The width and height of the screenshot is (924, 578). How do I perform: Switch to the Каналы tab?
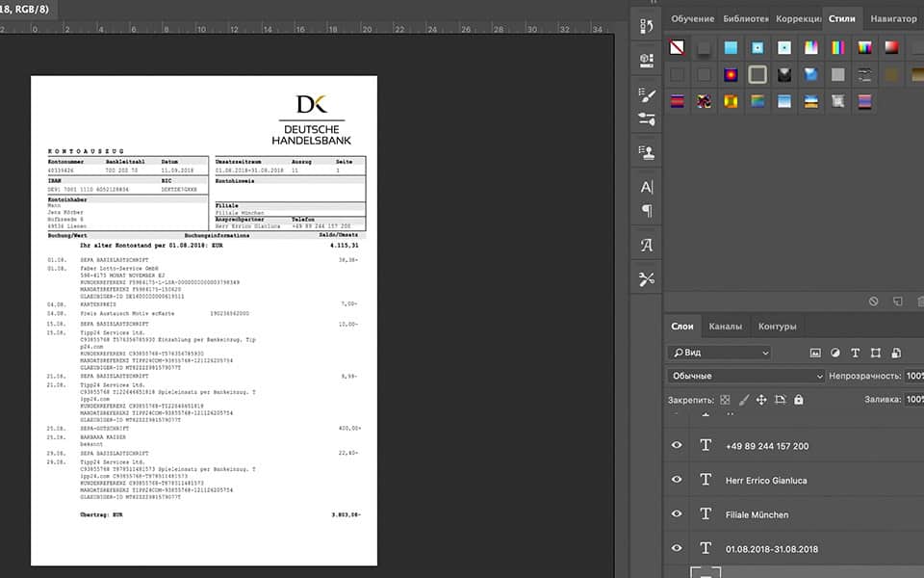pos(725,327)
